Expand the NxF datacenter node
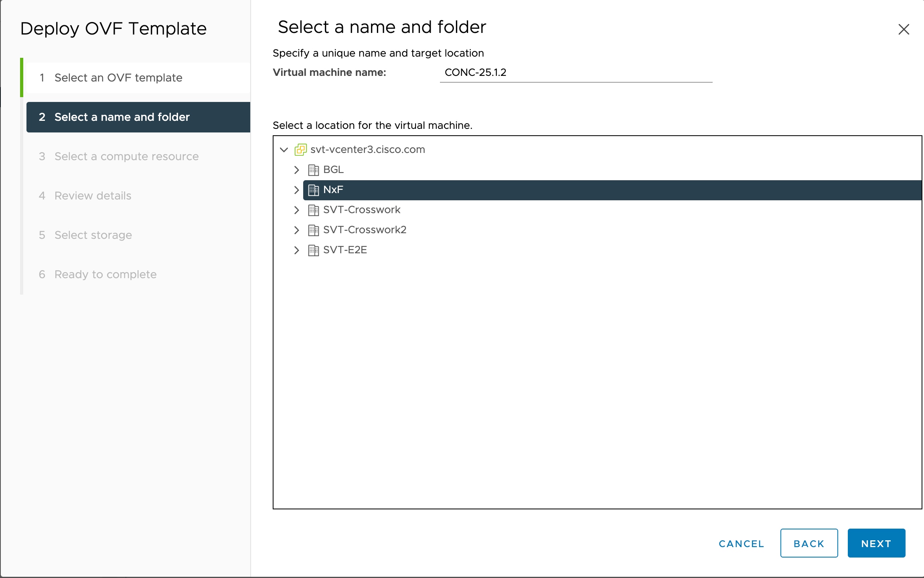Image resolution: width=924 pixels, height=578 pixels. pos(296,190)
